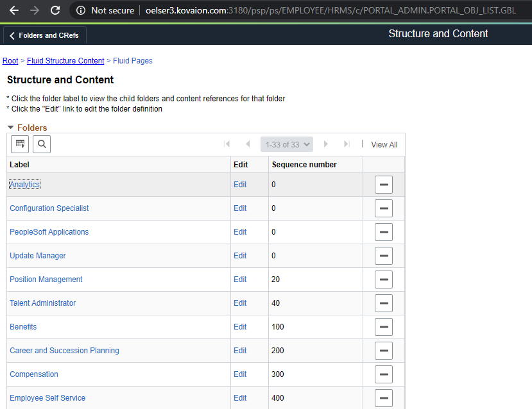Jump to first page of rows
The height and width of the screenshot is (409, 532).
click(227, 144)
